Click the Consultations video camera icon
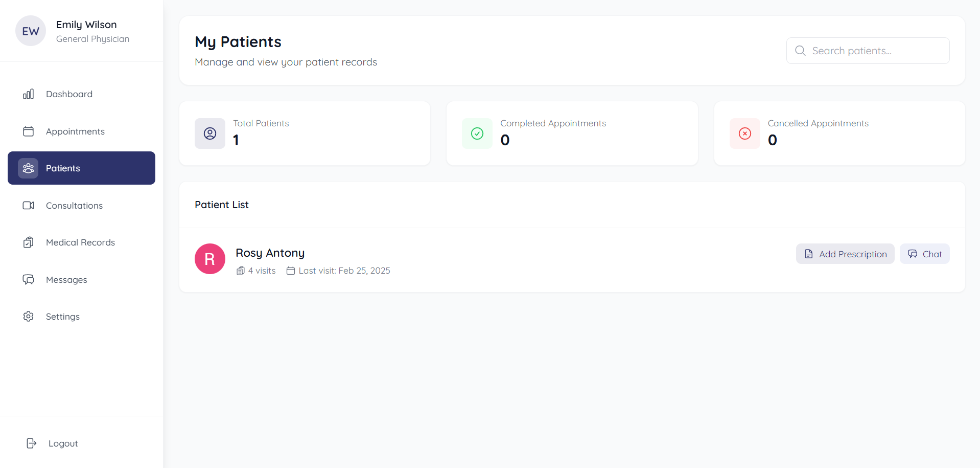 tap(28, 206)
